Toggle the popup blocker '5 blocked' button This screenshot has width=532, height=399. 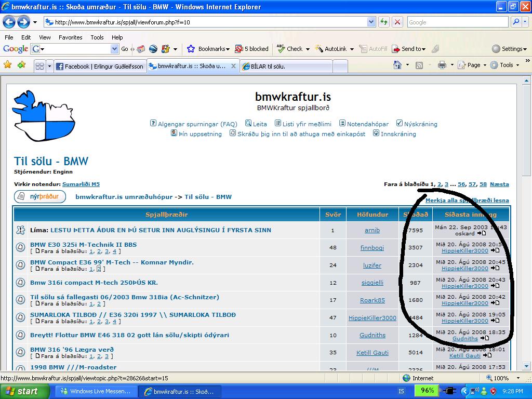[x=252, y=49]
